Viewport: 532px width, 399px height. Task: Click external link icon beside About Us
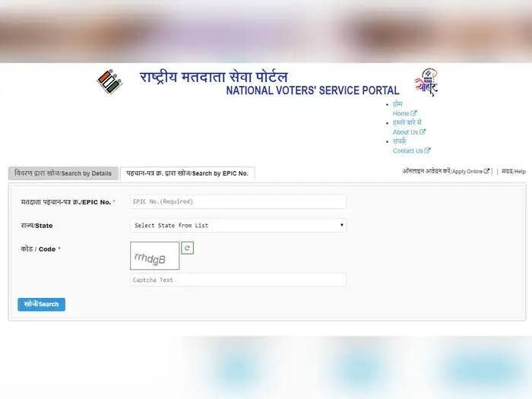423,131
